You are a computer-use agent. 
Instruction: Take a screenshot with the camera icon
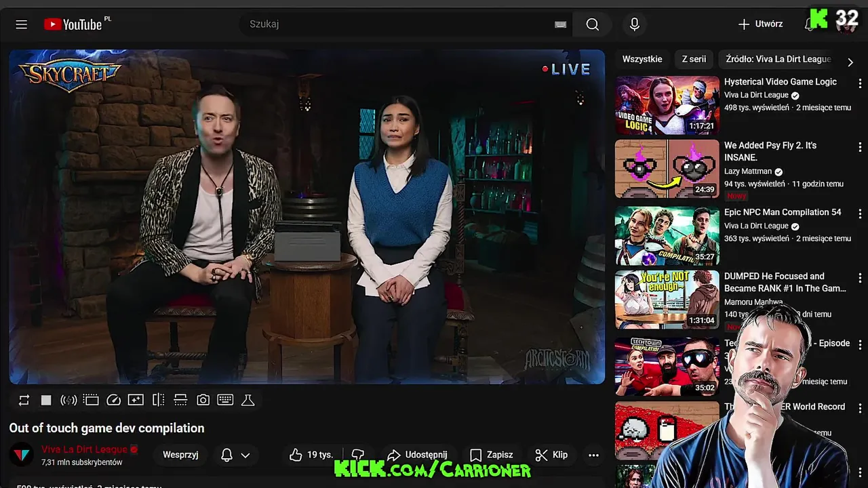(203, 400)
